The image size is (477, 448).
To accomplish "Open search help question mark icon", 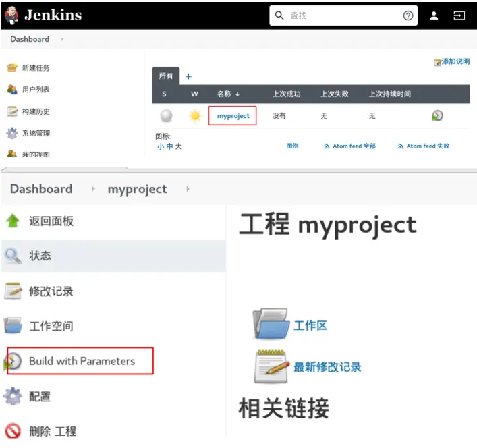I will click(x=408, y=16).
